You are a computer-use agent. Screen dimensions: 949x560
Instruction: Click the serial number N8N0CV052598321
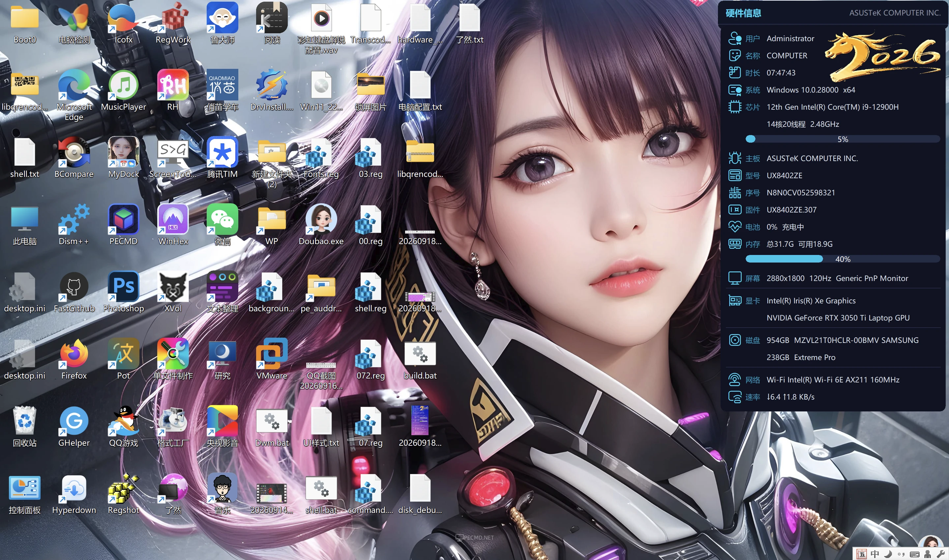801,192
